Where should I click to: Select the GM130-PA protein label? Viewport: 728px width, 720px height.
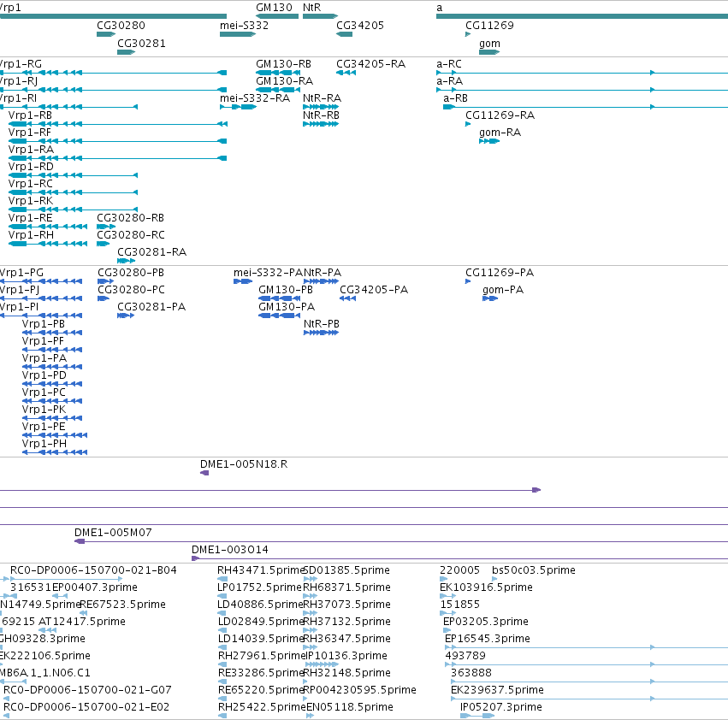pos(287,307)
